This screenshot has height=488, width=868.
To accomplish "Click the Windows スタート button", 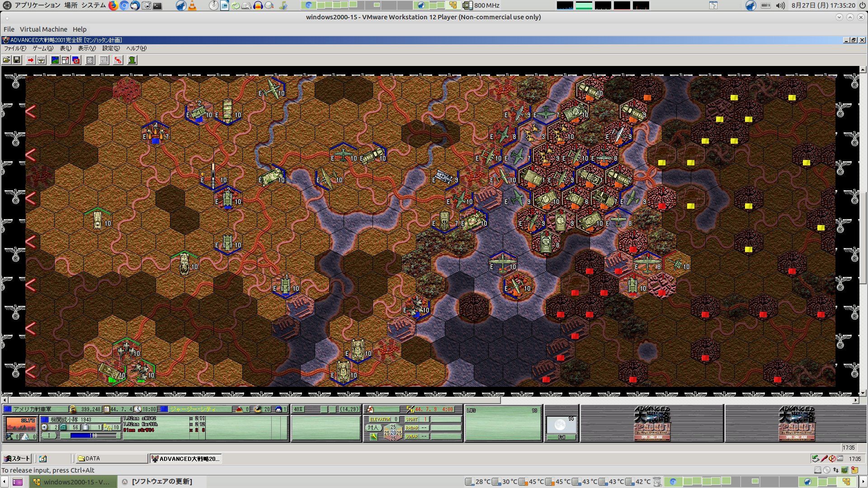I will [x=17, y=459].
